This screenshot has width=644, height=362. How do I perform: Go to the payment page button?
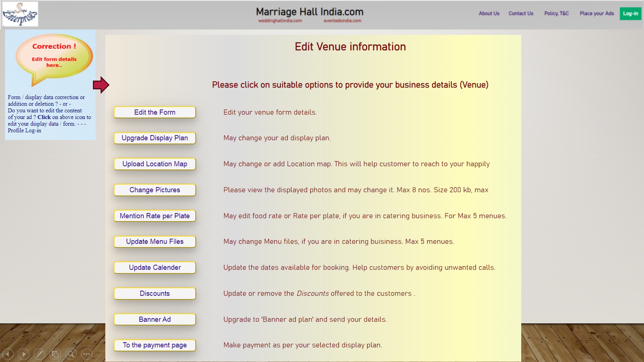coord(155,345)
